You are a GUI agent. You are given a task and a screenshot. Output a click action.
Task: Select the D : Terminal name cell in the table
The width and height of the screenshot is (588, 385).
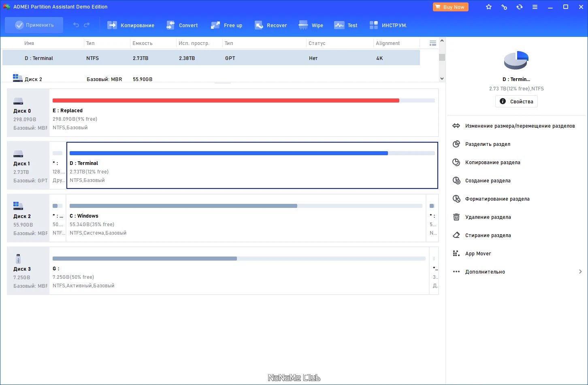pos(39,58)
